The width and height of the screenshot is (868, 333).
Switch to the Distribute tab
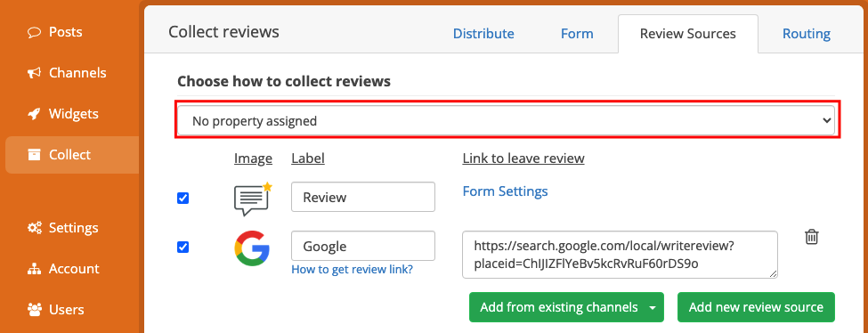[483, 34]
